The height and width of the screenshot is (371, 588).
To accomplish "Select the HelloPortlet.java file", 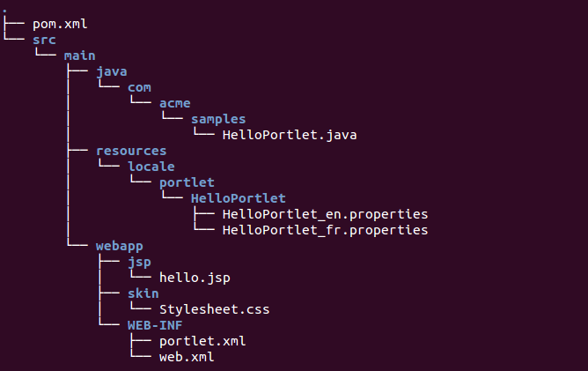I will pyautogui.click(x=290, y=135).
